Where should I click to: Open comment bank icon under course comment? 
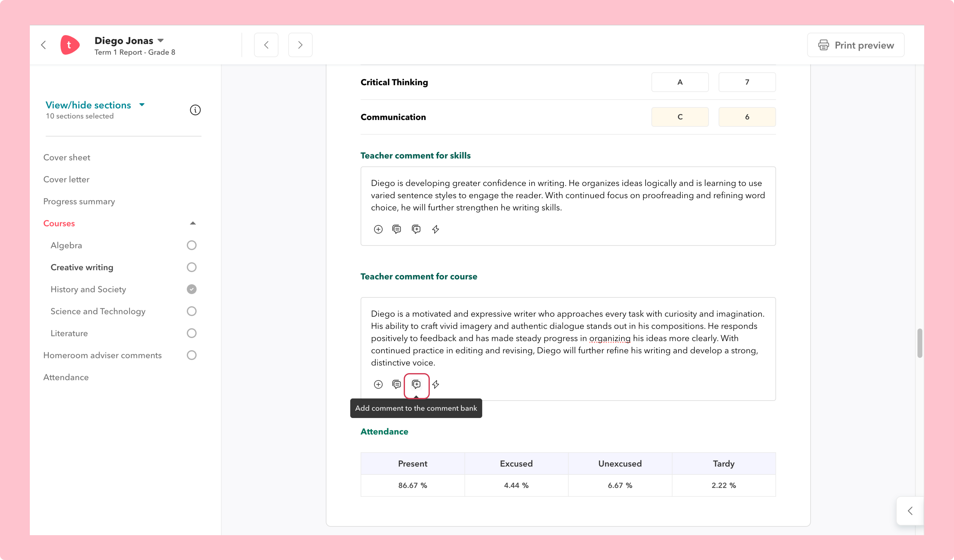coord(397,384)
